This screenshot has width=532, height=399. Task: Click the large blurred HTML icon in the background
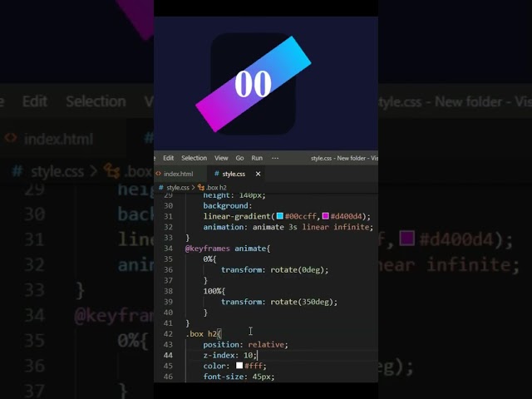click(x=11, y=138)
